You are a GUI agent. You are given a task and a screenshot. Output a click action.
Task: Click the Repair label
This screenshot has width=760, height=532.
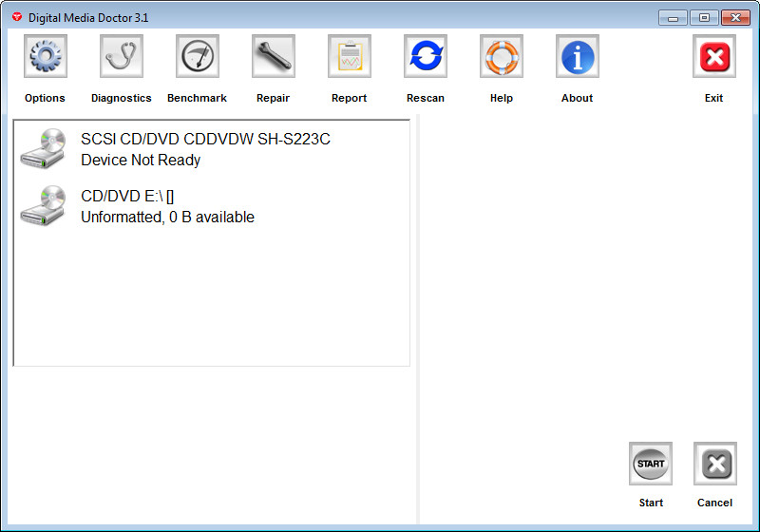(274, 98)
